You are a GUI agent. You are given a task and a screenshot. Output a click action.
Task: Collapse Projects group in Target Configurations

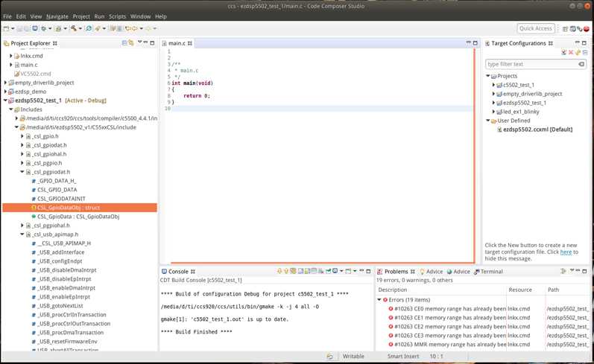tap(488, 76)
